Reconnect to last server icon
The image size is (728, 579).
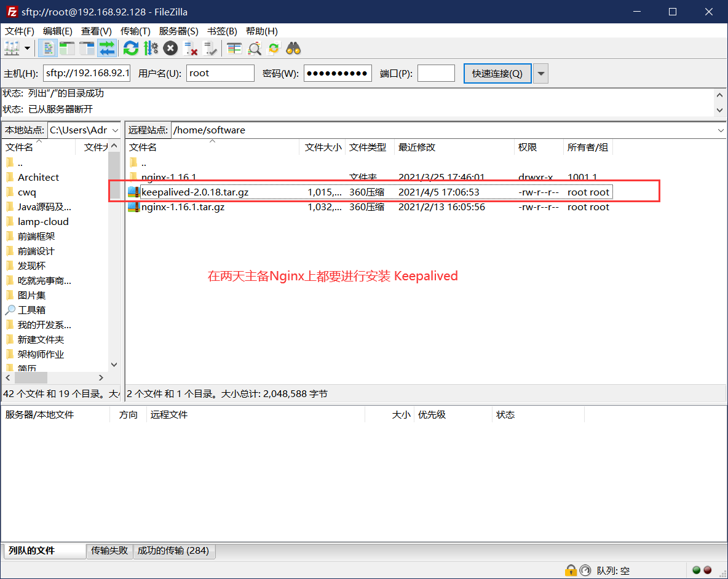pyautogui.click(x=210, y=48)
